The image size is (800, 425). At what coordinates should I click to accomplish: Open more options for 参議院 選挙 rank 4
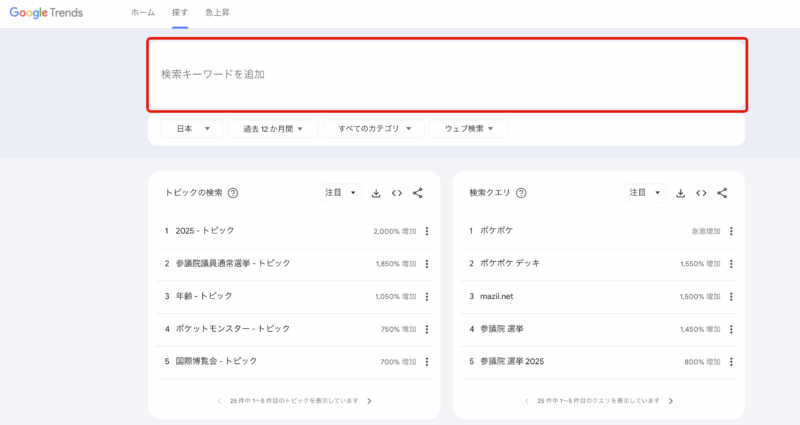pyautogui.click(x=731, y=329)
